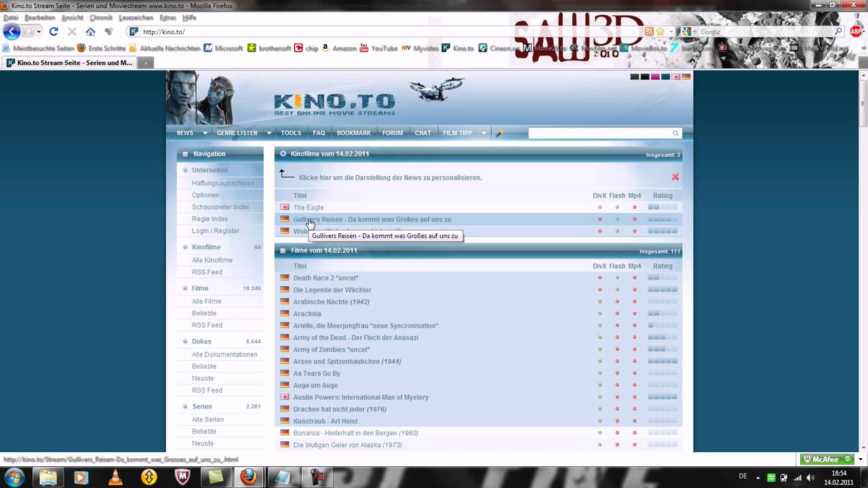Open the Firefox home page icon
Image resolution: width=868 pixels, height=488 pixels.
pos(90,32)
